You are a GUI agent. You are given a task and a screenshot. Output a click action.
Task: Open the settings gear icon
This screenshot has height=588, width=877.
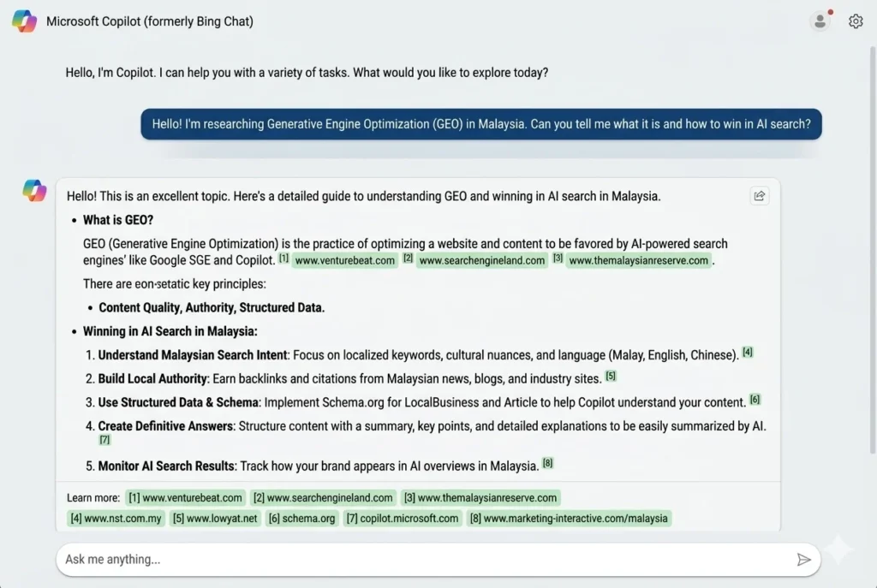(855, 22)
